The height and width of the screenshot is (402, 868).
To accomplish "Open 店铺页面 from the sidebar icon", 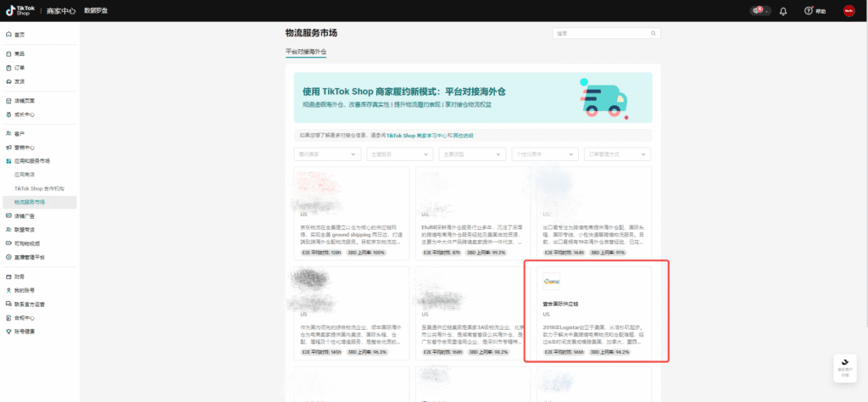I will coord(8,101).
